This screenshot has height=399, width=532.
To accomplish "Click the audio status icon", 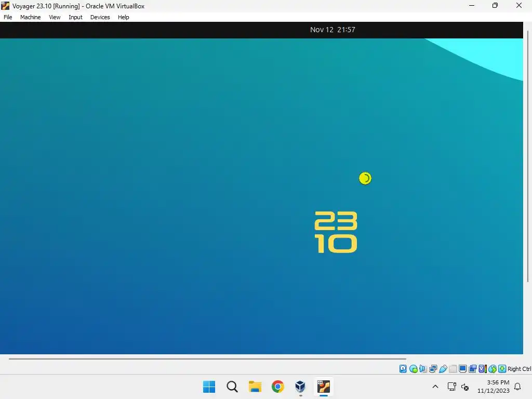I will click(x=423, y=369).
